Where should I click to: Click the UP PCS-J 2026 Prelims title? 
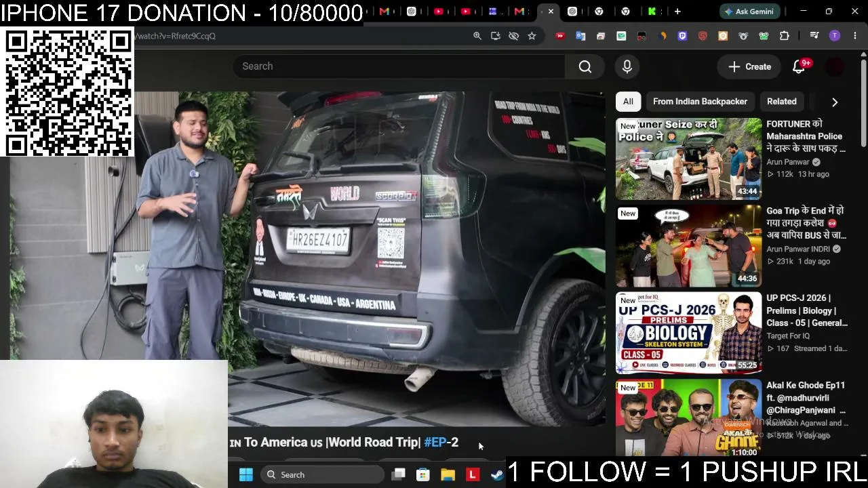tap(807, 310)
